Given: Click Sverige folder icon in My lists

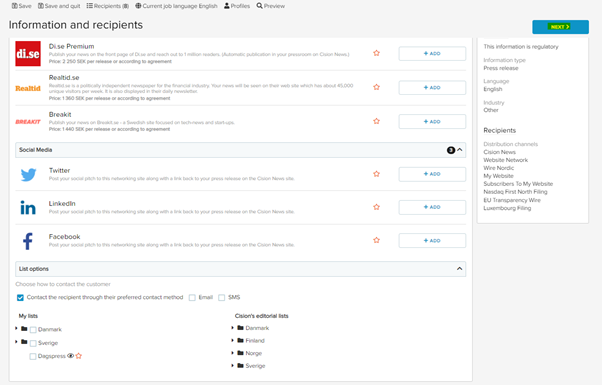Looking at the screenshot, I should click(x=24, y=342).
